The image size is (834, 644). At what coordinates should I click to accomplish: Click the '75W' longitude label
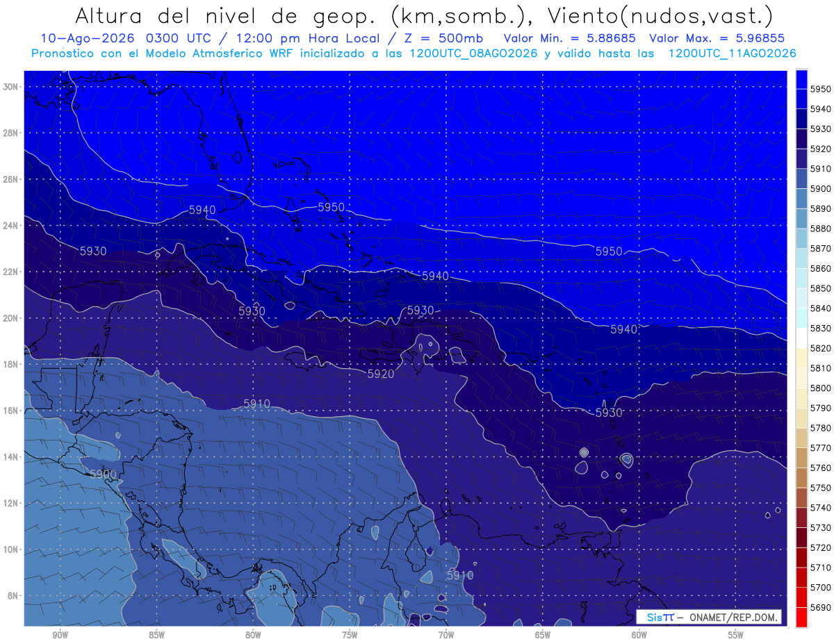350,635
